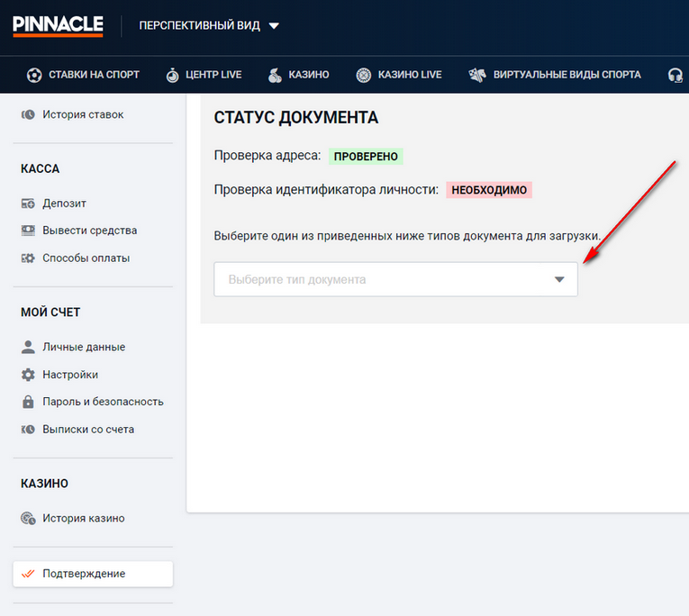Click the ПРОВЕРЕНО status badge

click(366, 157)
